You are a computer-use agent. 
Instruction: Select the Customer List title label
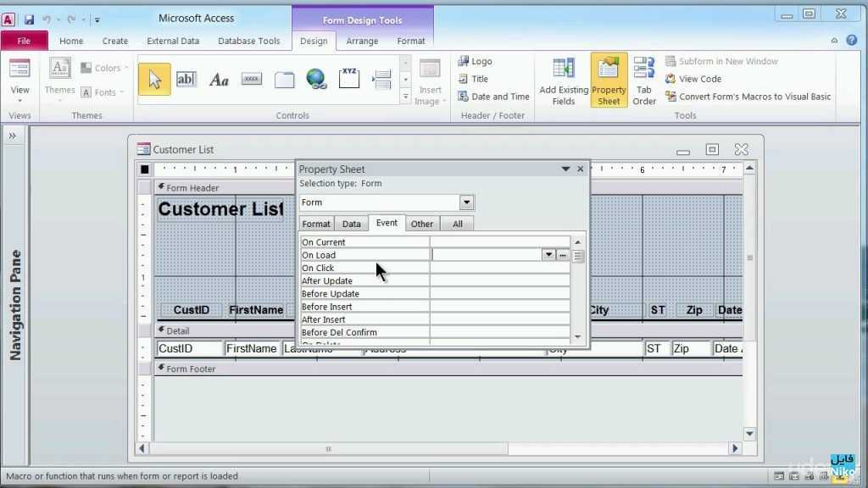(221, 210)
